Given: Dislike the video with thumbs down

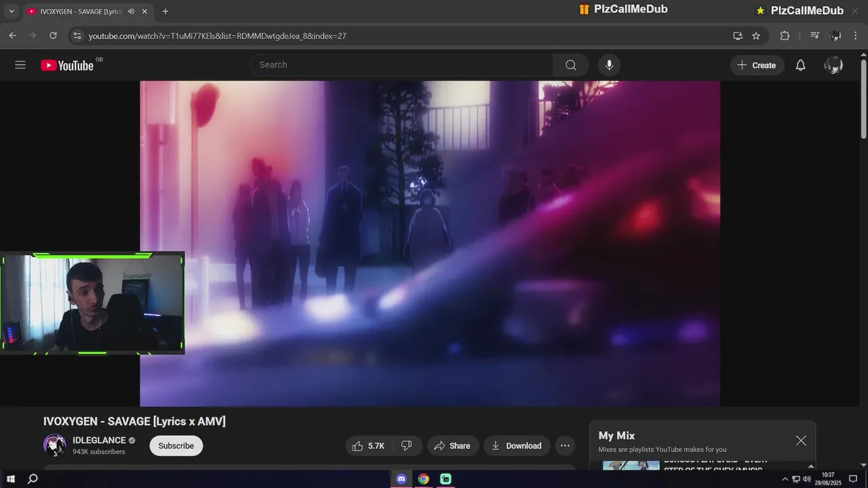Looking at the screenshot, I should click(407, 445).
